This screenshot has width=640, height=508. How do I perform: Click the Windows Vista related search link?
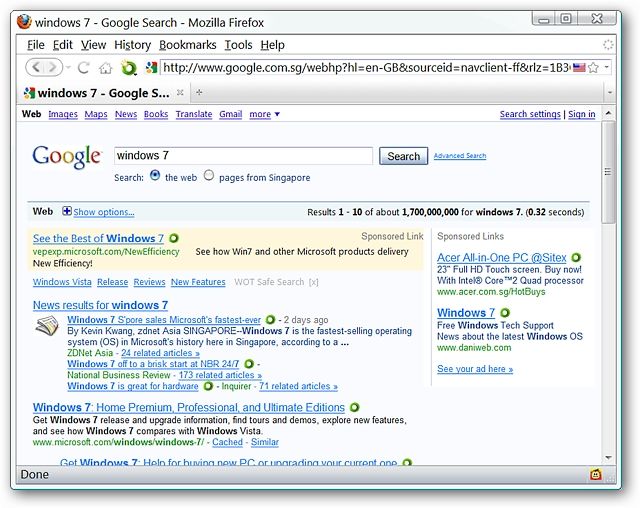(x=62, y=282)
